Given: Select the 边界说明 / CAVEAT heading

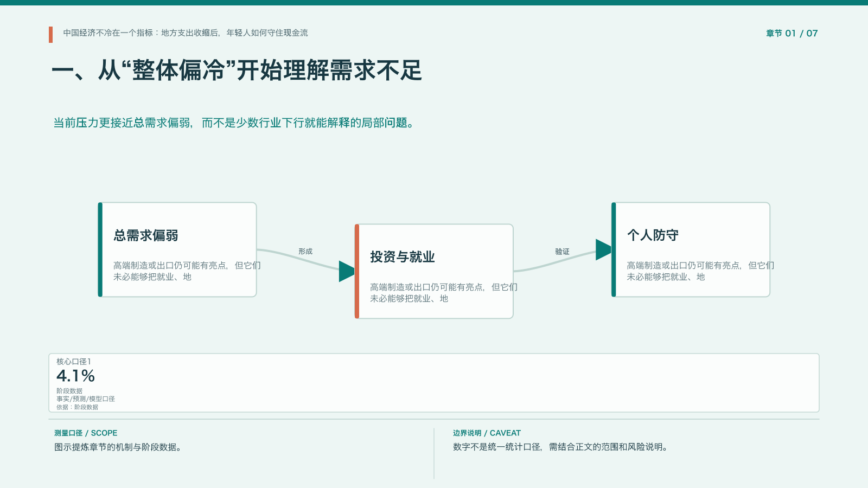Looking at the screenshot, I should click(487, 433).
